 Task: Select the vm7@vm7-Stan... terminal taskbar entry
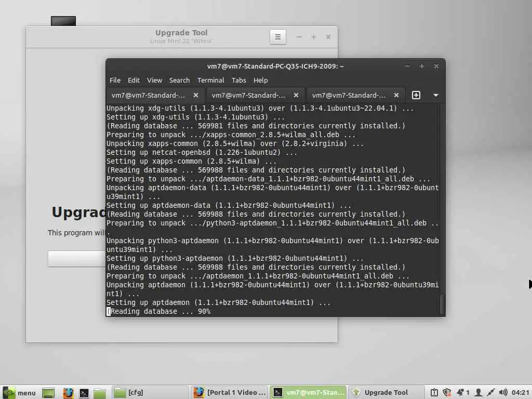coord(309,393)
